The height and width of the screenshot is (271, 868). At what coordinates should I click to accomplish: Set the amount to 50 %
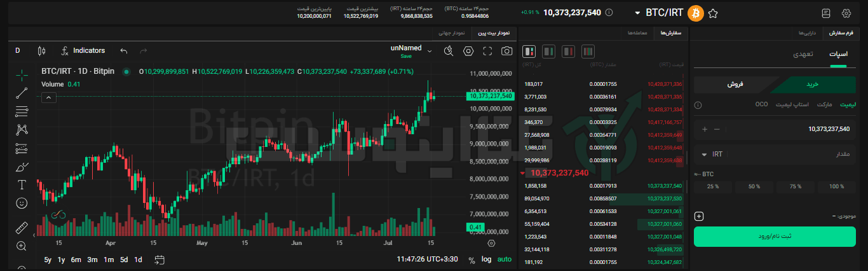(754, 187)
